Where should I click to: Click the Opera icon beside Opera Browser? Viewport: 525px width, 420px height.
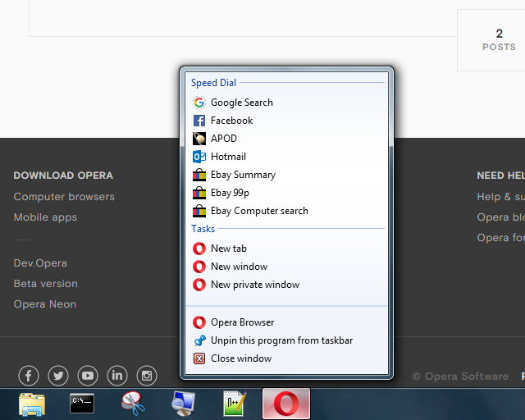coord(199,322)
